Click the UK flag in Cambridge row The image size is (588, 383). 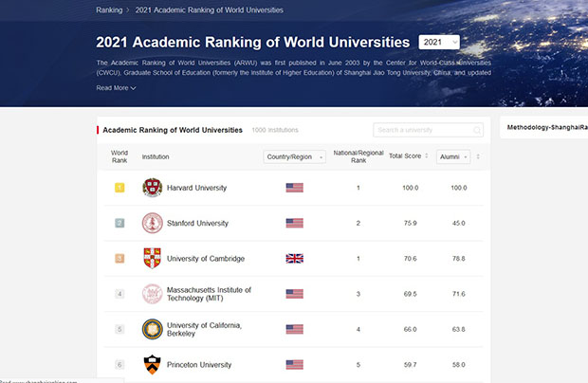point(294,259)
